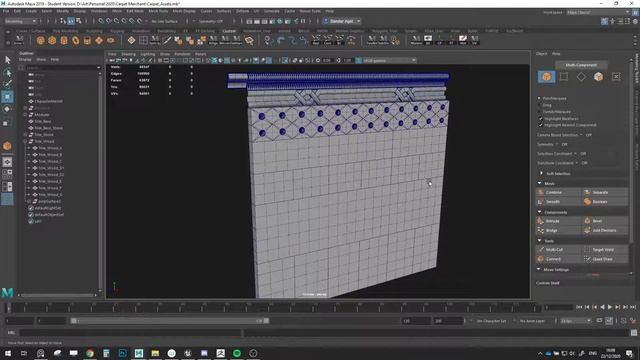Select the Paint Selection tool in toolbox
The height and width of the screenshot is (360, 640).
(x=7, y=84)
